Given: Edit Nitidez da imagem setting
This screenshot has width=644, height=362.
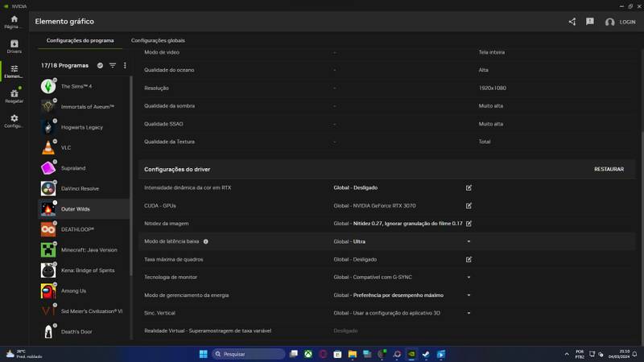Looking at the screenshot, I should [x=469, y=224].
